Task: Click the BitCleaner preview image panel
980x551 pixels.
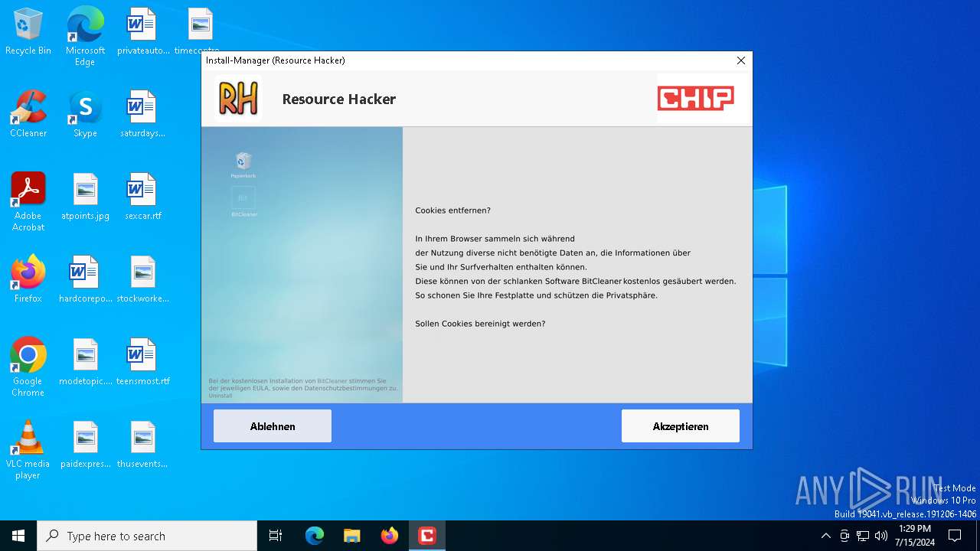Action: coord(302,265)
